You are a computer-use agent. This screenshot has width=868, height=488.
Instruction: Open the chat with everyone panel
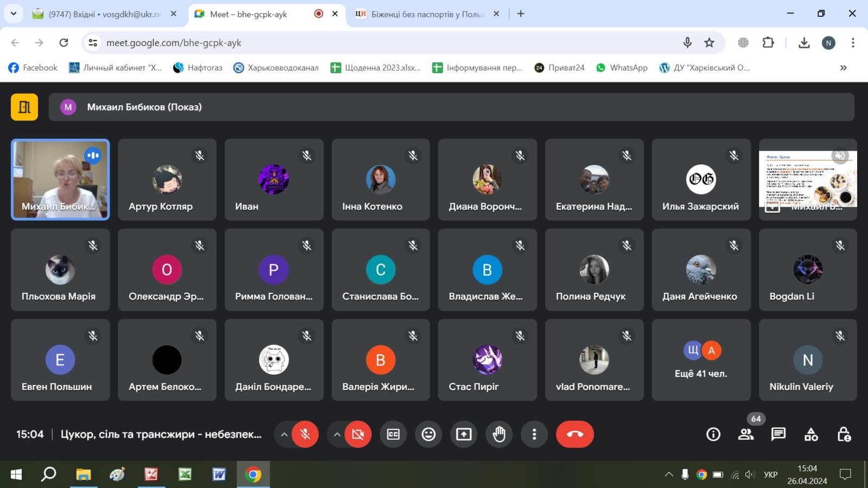coord(778,434)
